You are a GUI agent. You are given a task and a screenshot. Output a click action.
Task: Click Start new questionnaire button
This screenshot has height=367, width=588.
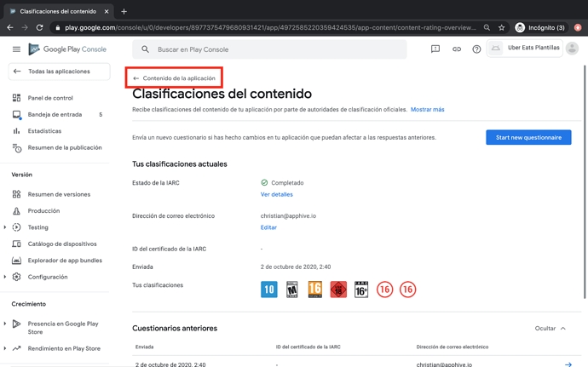528,137
